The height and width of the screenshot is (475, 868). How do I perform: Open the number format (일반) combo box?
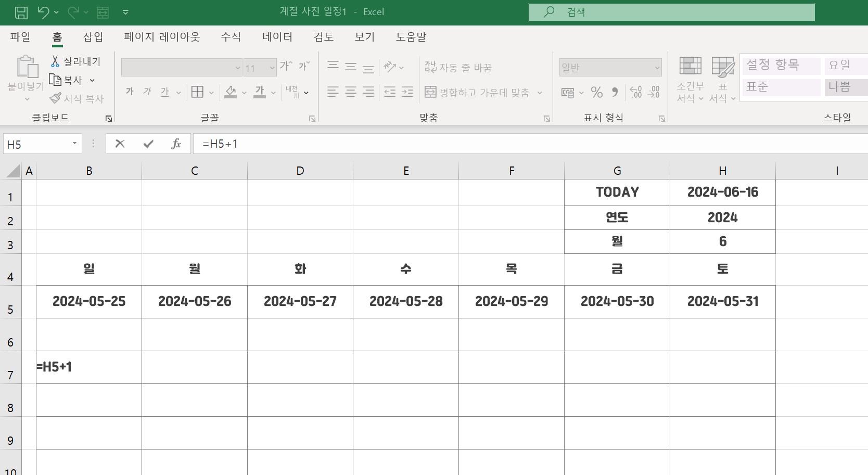(x=610, y=68)
